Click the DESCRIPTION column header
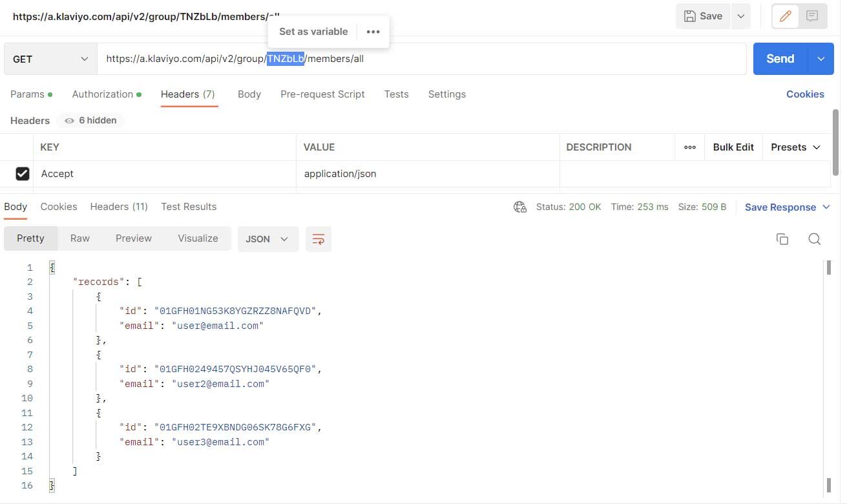Viewport: 847px width, 504px height. coord(599,147)
